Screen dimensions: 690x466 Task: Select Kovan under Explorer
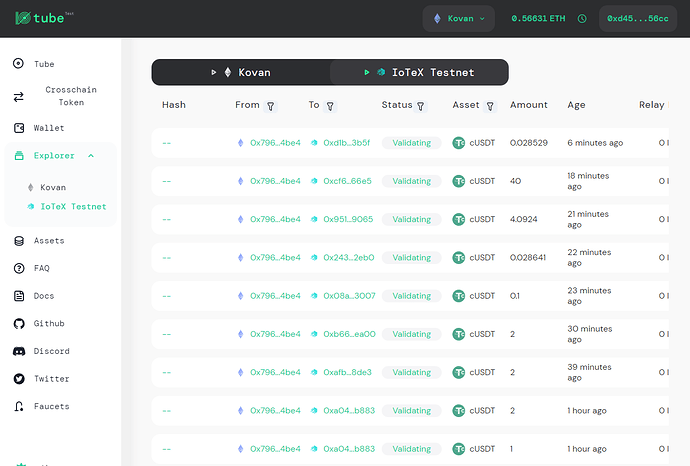point(53,187)
